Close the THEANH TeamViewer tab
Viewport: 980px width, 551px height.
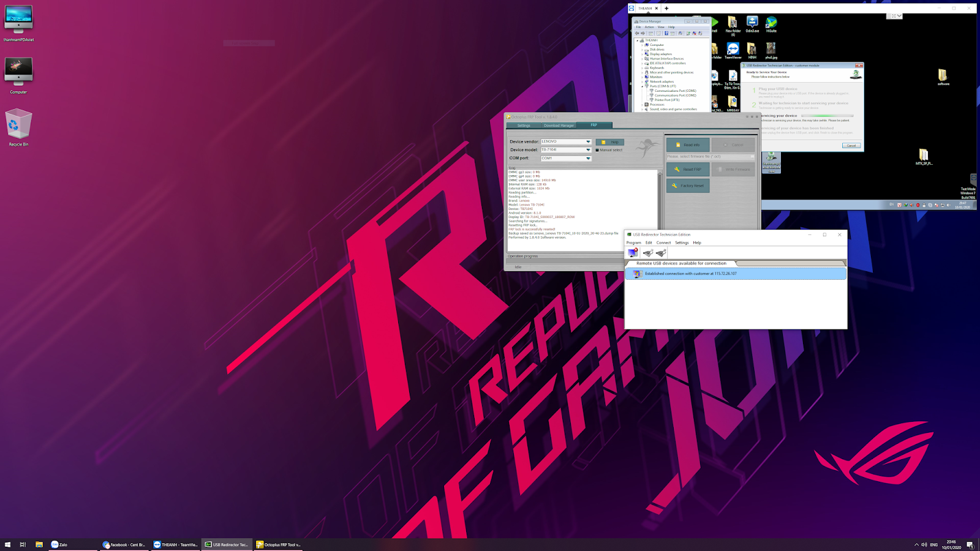tap(657, 9)
